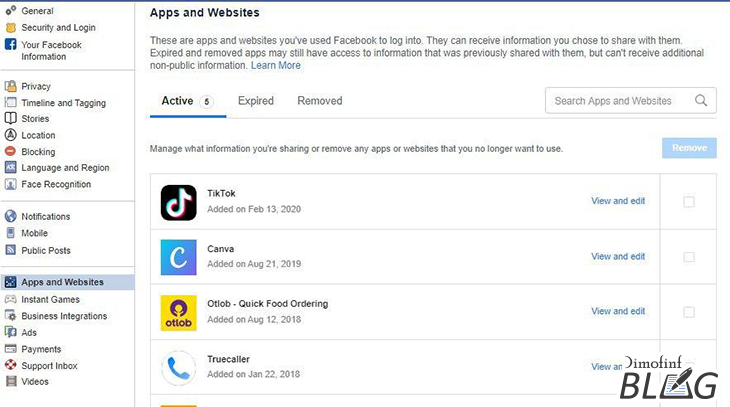Click the Location compass icon
The width and height of the screenshot is (730, 407).
point(10,135)
